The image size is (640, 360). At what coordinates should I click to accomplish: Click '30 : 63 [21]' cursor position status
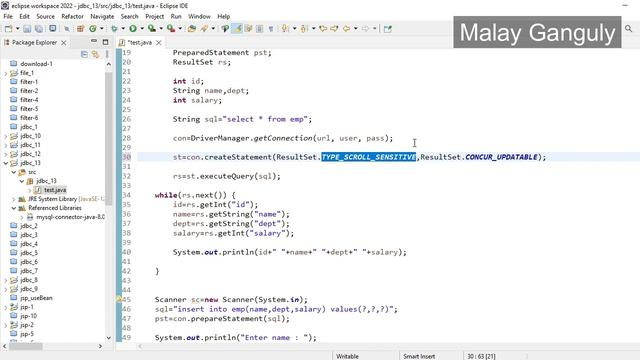point(481,356)
